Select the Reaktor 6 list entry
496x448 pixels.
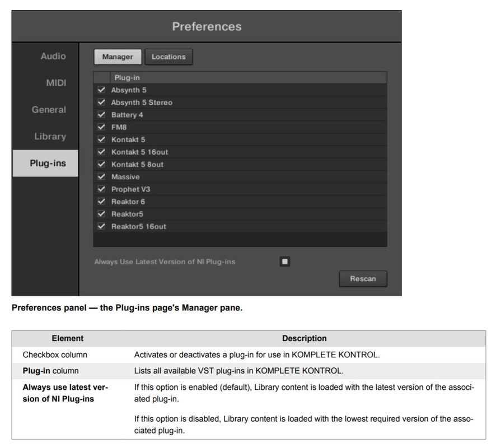tap(128, 202)
